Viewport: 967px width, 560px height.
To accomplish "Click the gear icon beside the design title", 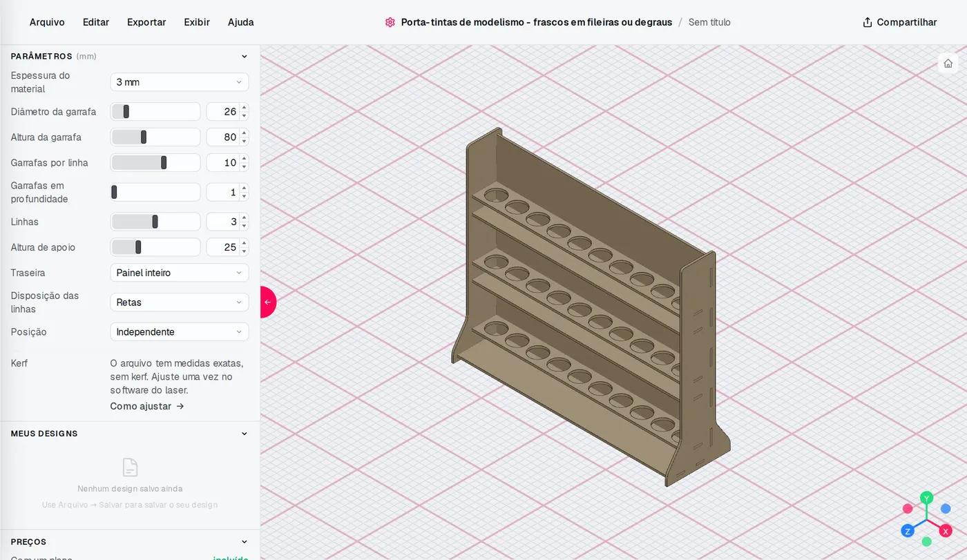I will 390,22.
